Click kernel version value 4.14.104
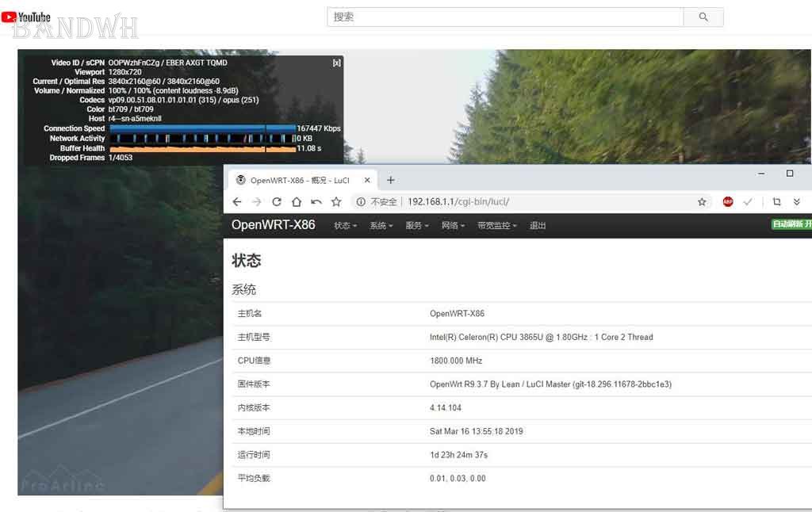 tap(446, 408)
